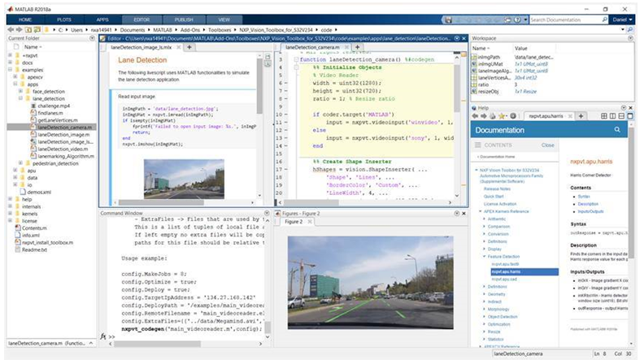The image size is (640, 364).
Task: Switch to the VIEW ribbon tab
Action: (x=224, y=19)
